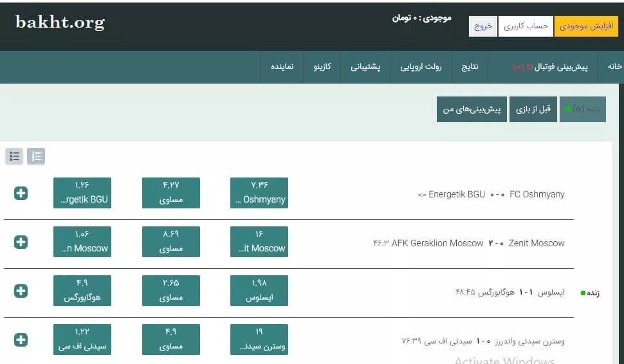
Task: Expand more bets for Zenit Moscow match
Action: tap(21, 242)
